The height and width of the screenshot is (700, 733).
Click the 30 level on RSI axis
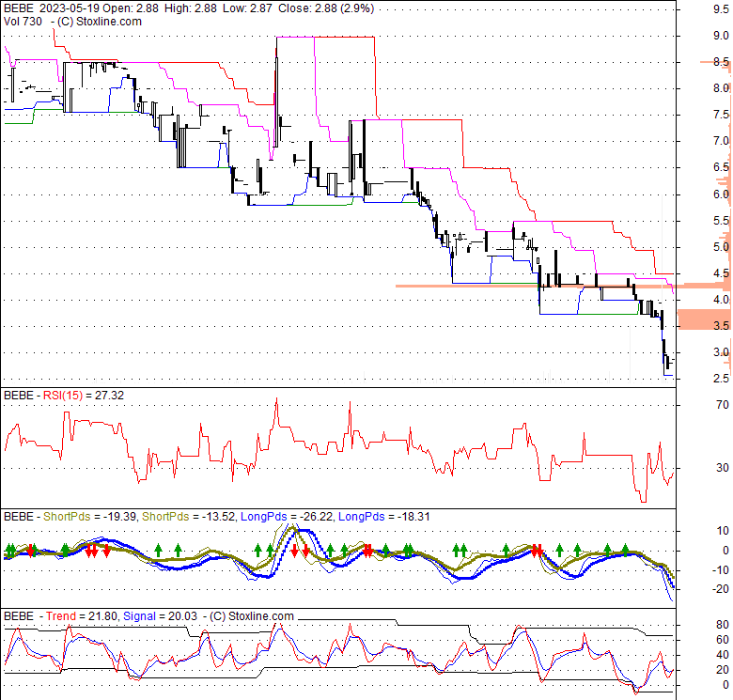(x=723, y=468)
